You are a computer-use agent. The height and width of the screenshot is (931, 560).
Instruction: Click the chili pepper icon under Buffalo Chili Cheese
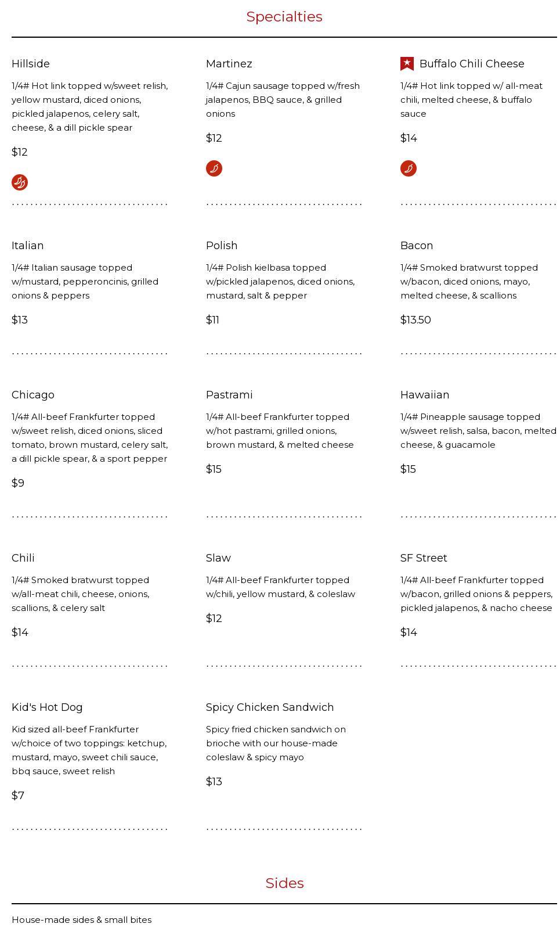click(409, 168)
